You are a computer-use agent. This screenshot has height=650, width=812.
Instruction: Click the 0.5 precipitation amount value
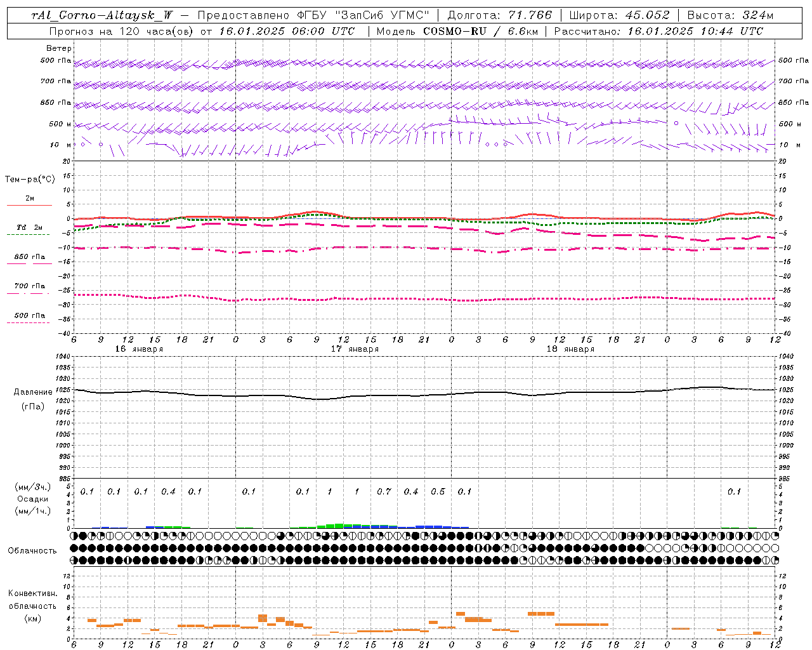click(438, 492)
